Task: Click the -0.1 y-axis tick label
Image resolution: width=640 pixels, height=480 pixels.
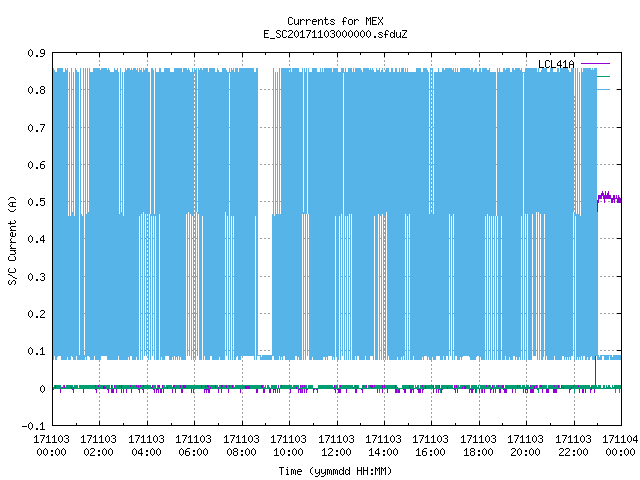Action: point(33,426)
